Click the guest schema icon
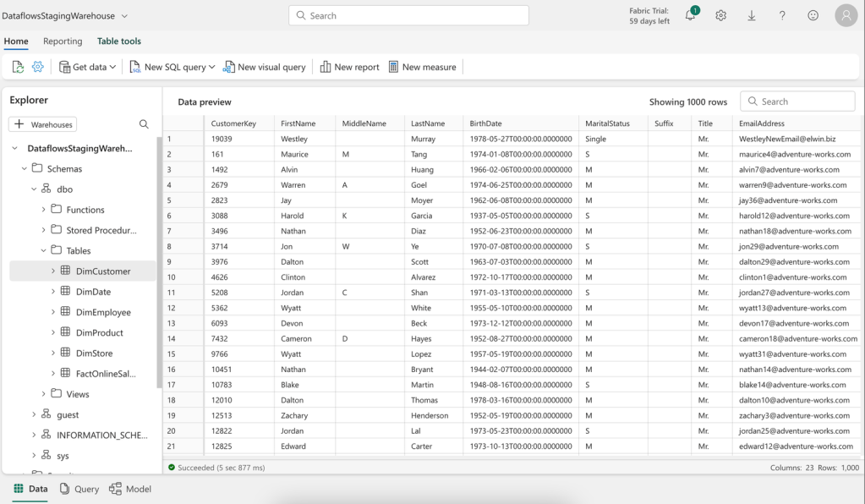Viewport: 865px width, 504px height. (x=47, y=414)
